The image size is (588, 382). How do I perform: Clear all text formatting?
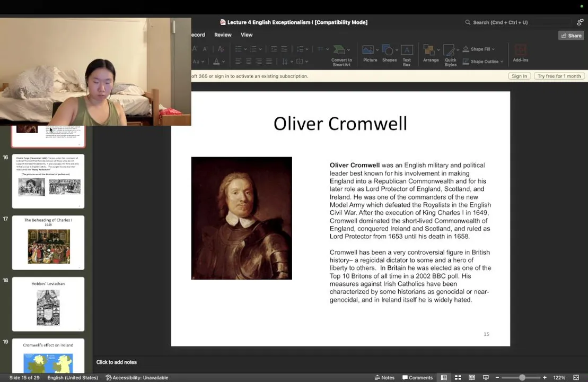(x=221, y=49)
